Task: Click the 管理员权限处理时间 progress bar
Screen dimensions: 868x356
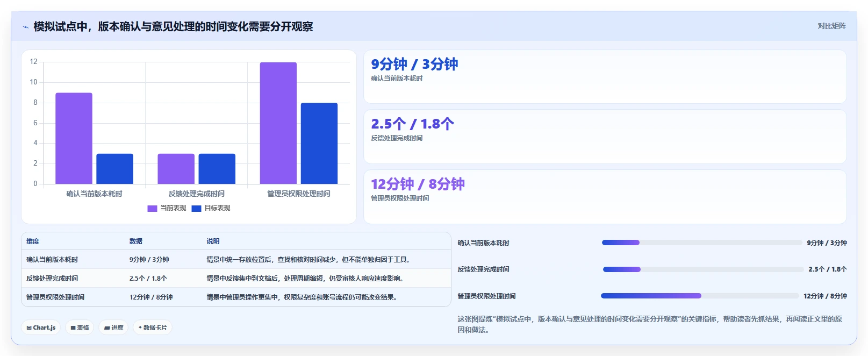Action: tap(700, 296)
